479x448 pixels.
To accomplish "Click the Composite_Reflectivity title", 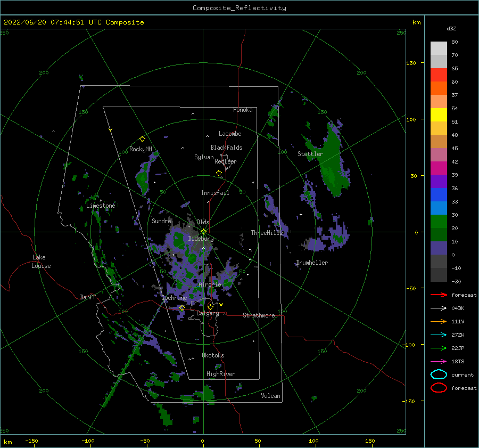I will pyautogui.click(x=239, y=8).
